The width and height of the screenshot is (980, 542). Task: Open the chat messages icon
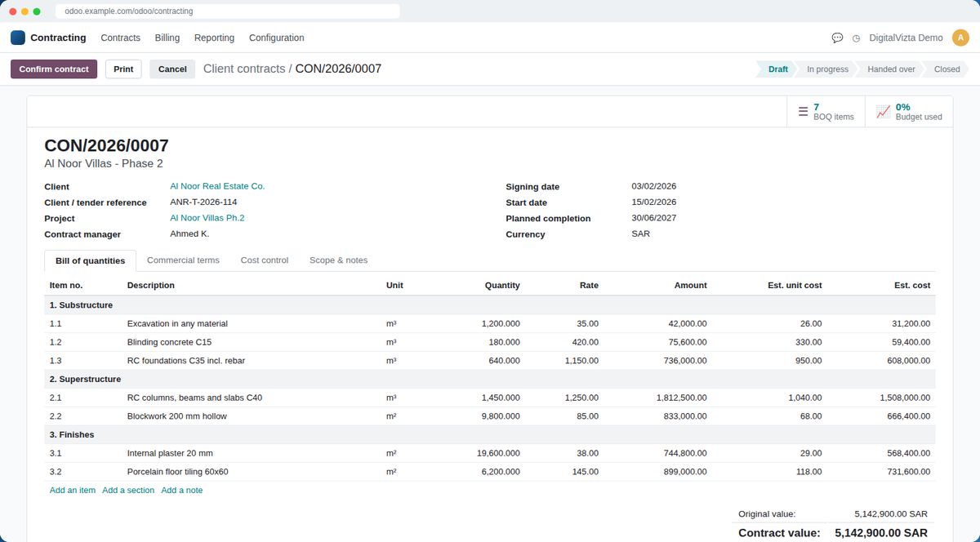[837, 38]
